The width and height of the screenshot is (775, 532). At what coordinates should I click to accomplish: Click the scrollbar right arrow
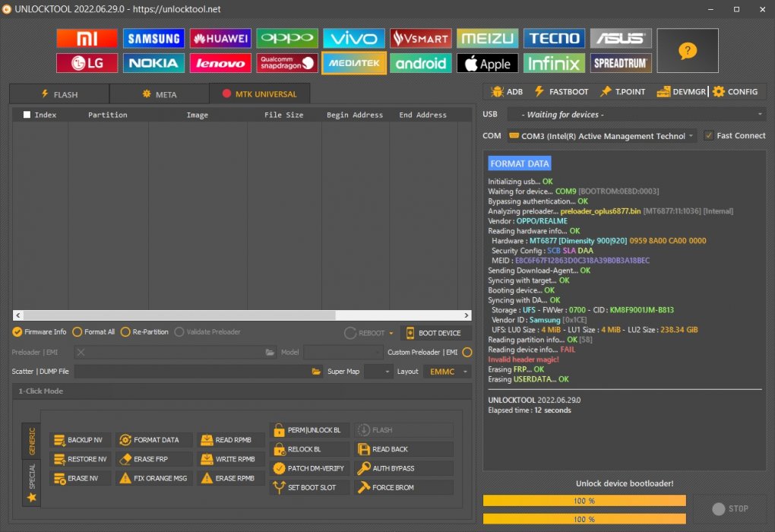[466, 315]
